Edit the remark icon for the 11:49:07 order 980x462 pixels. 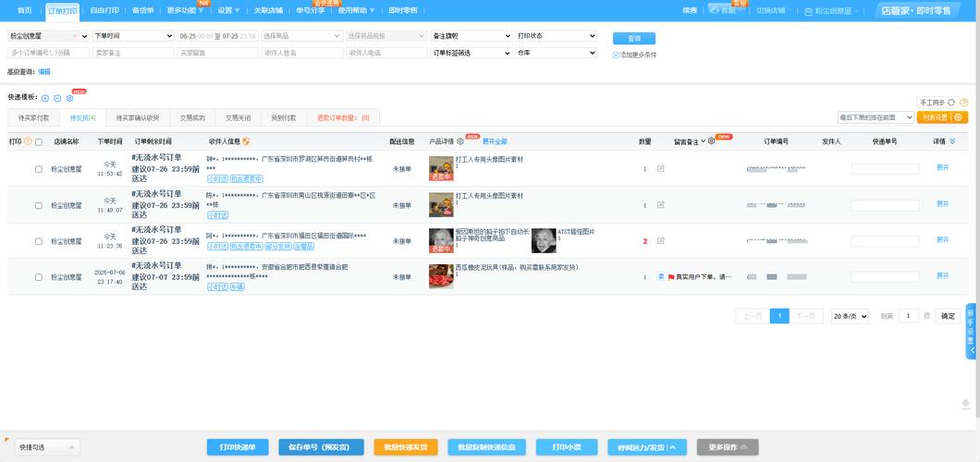coord(661,205)
